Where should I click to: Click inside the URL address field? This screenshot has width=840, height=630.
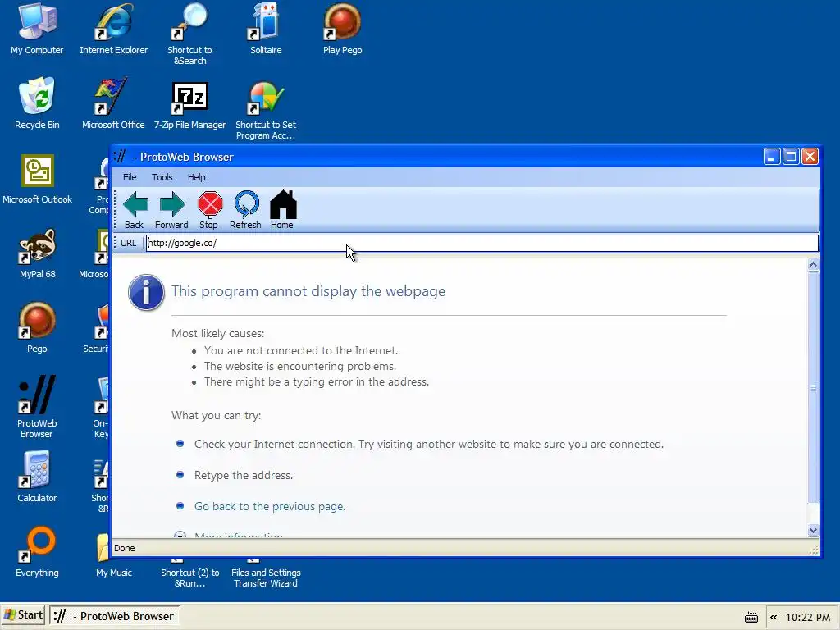[482, 243]
